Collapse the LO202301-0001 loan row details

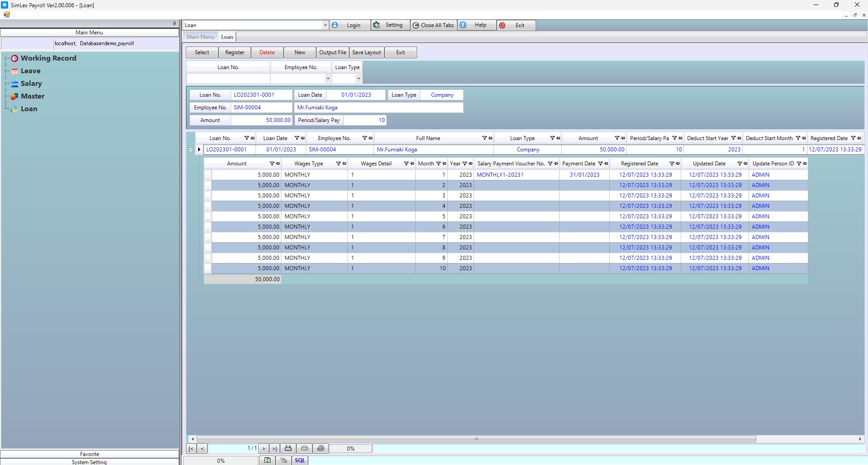[190, 150]
